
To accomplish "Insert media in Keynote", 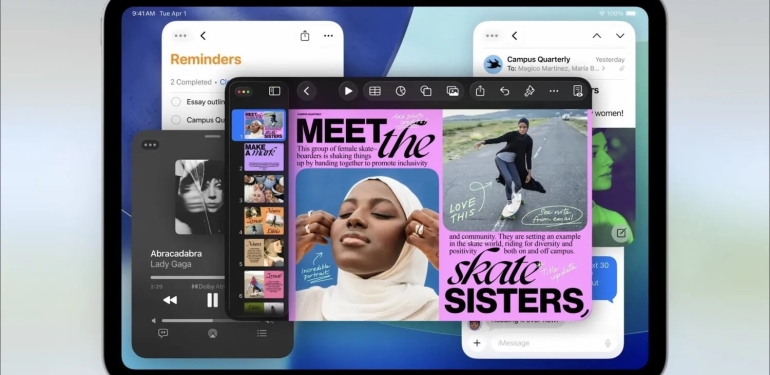I will pos(452,91).
